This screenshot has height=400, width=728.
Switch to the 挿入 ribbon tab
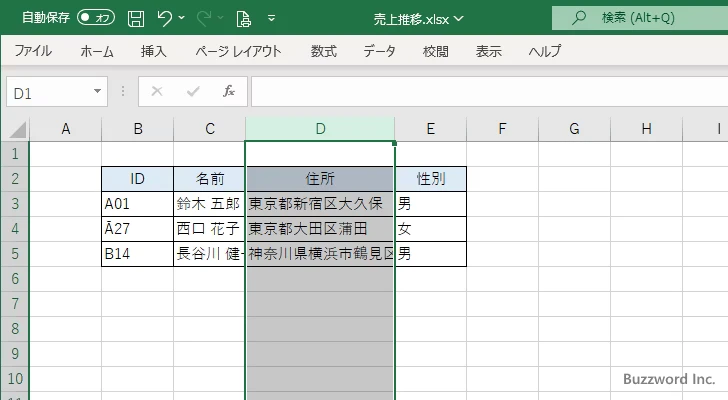(x=153, y=52)
